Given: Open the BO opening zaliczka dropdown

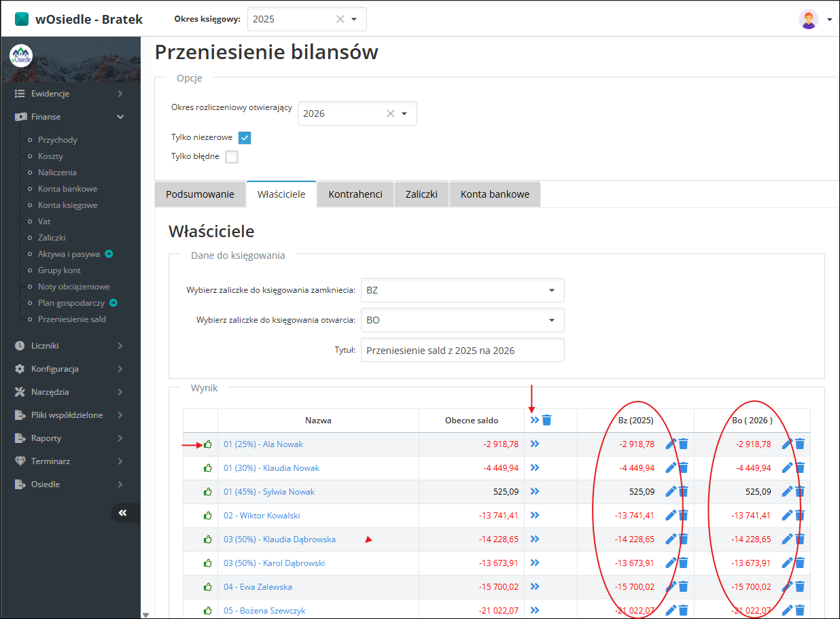Looking at the screenshot, I should [x=462, y=320].
